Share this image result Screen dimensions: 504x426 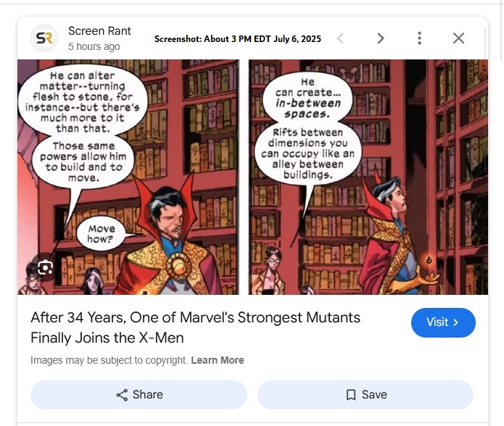tap(139, 395)
